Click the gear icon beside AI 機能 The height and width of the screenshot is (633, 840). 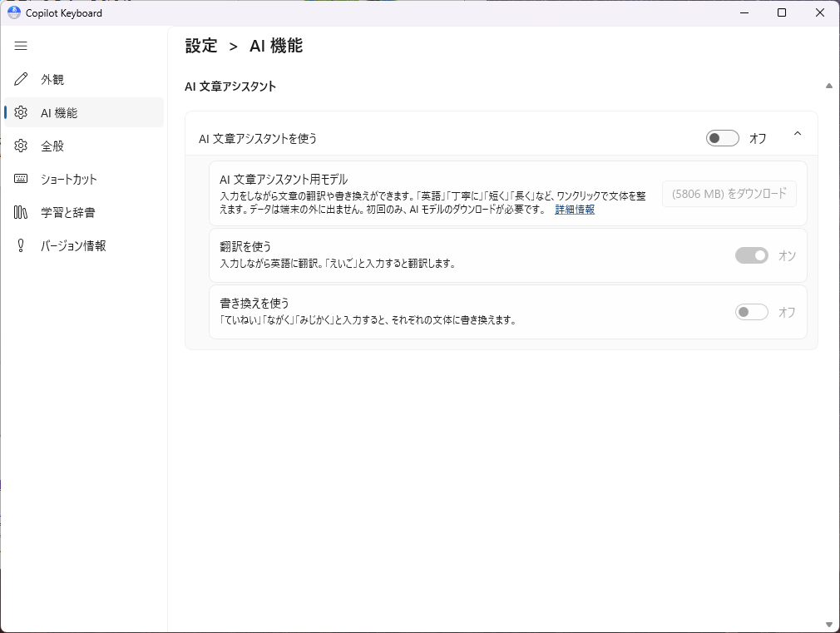click(x=21, y=112)
